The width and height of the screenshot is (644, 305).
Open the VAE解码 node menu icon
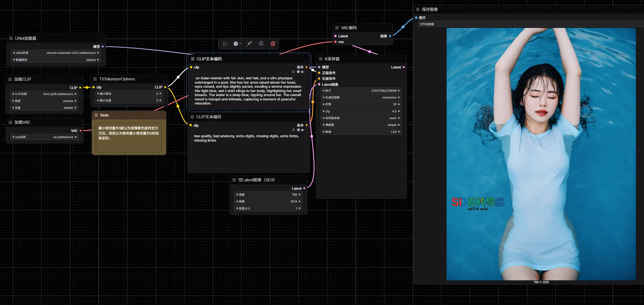point(337,28)
